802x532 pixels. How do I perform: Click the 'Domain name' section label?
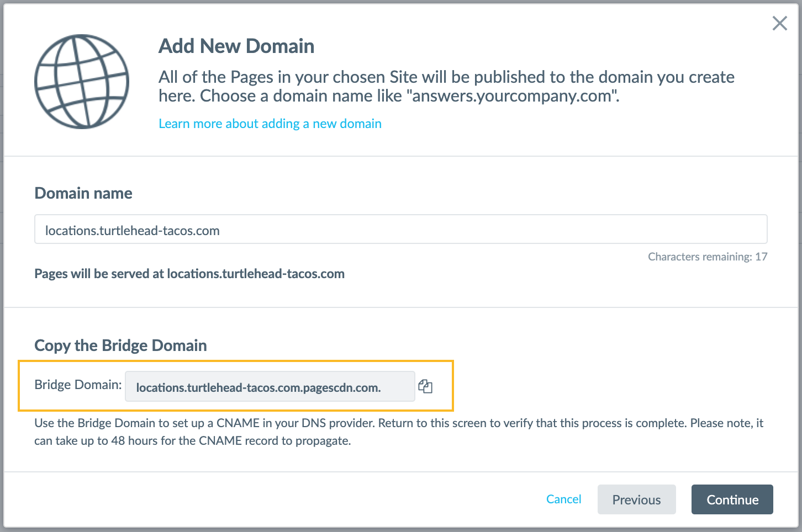click(x=83, y=193)
